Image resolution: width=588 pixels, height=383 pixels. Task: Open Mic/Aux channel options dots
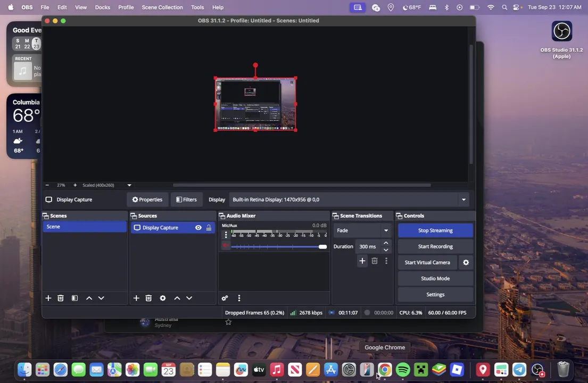pos(226,235)
